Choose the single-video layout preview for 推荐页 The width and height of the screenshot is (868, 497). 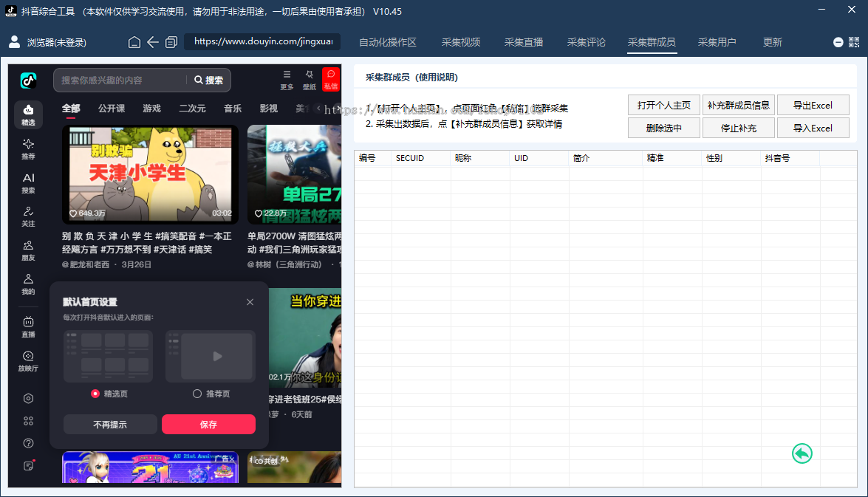211,357
